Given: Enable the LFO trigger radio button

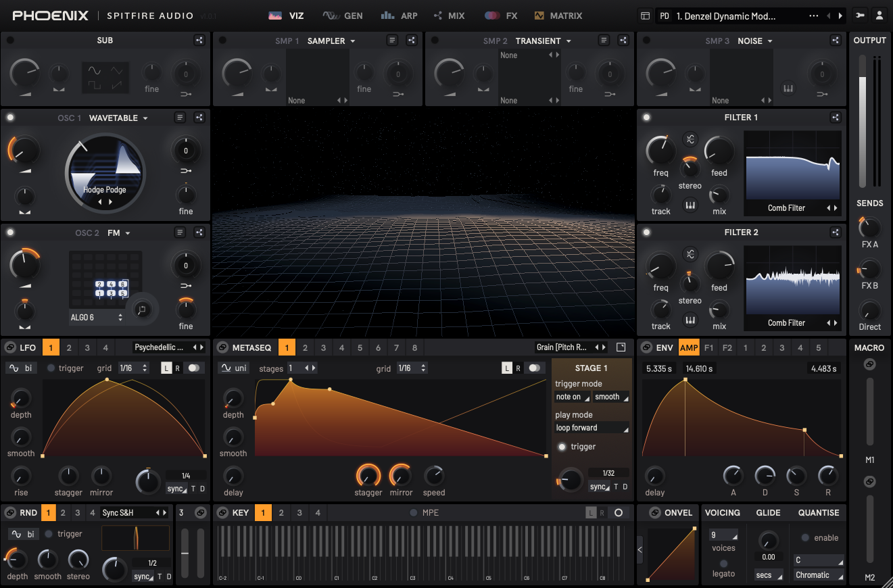Looking at the screenshot, I should pyautogui.click(x=51, y=368).
